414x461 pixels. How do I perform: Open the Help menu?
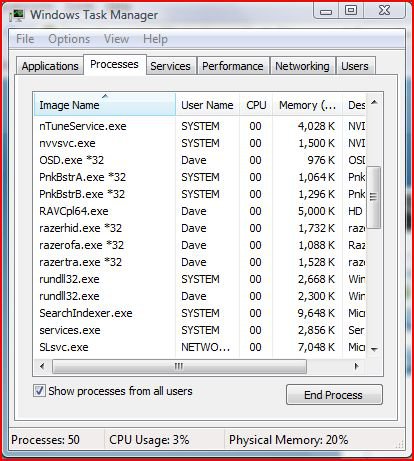tap(155, 39)
